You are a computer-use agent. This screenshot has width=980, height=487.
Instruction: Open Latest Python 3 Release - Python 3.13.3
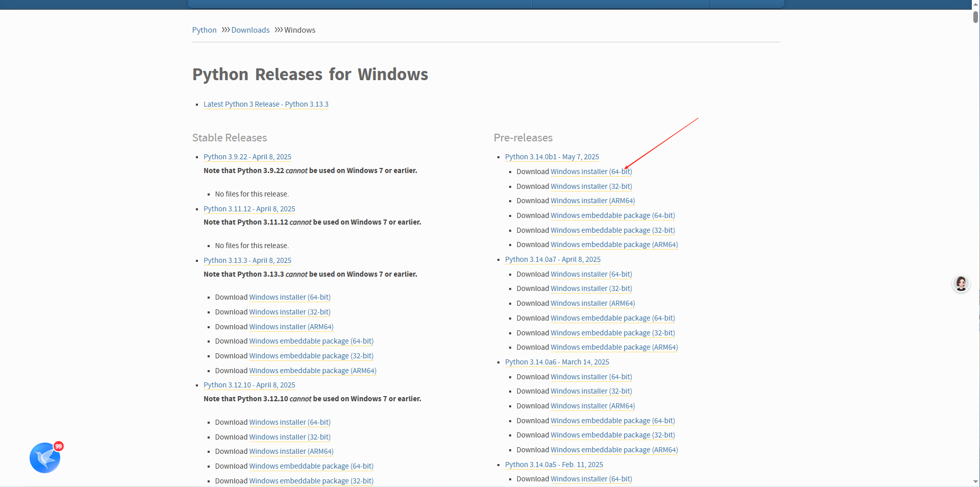coord(266,104)
